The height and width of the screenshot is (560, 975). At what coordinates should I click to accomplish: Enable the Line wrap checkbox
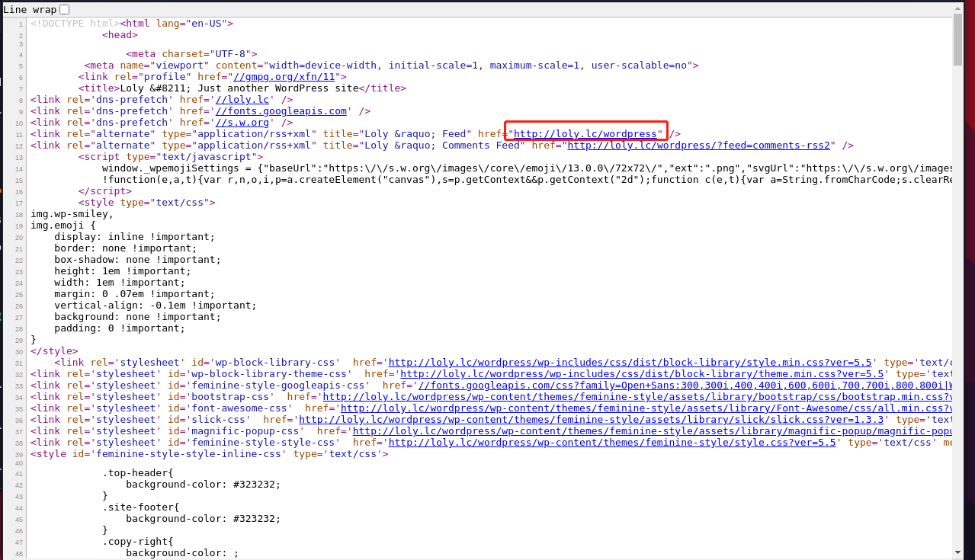[x=64, y=9]
